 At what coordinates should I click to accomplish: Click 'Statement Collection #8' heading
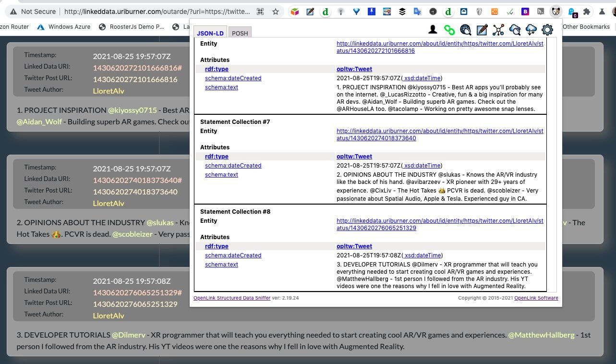click(x=235, y=212)
